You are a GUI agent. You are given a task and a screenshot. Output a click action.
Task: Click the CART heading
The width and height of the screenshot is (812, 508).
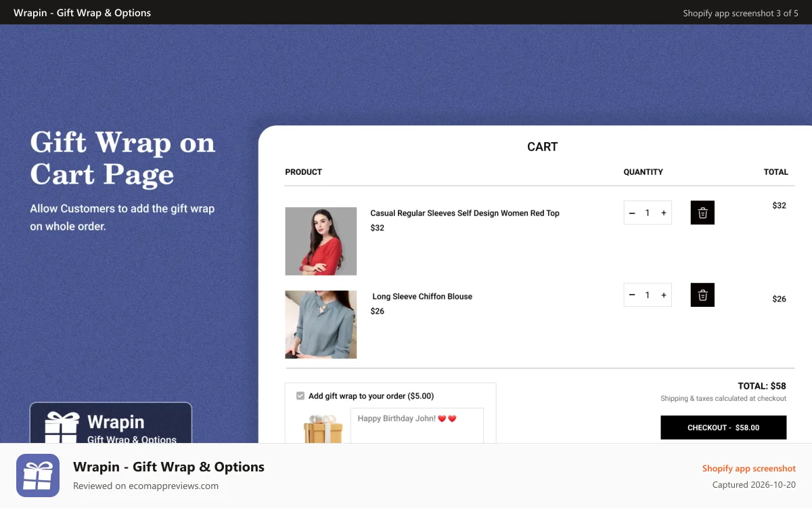tap(543, 146)
